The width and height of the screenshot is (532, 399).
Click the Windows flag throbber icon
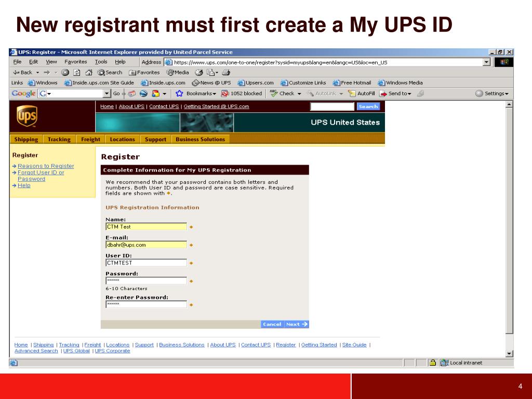point(504,62)
